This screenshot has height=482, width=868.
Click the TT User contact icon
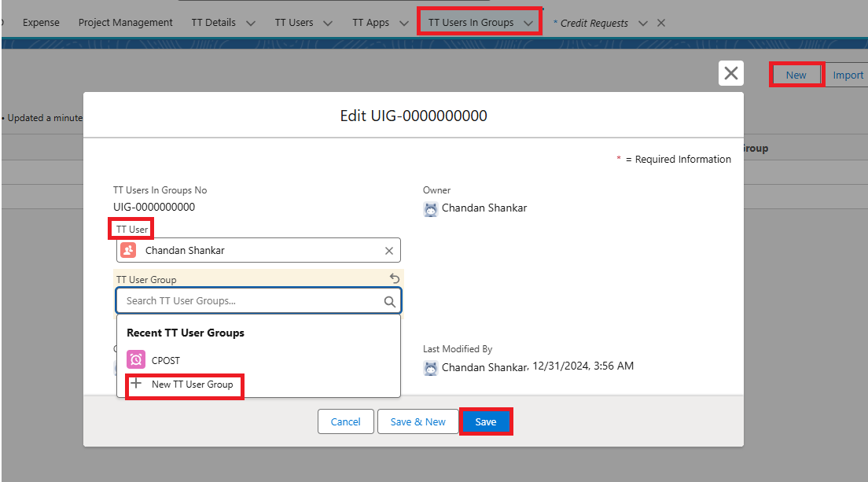pos(128,250)
